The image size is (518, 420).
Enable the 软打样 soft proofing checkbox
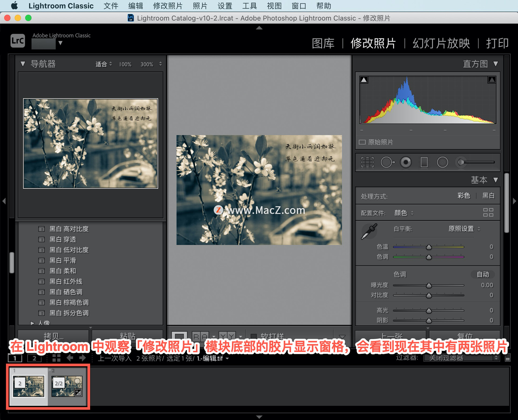pyautogui.click(x=254, y=336)
